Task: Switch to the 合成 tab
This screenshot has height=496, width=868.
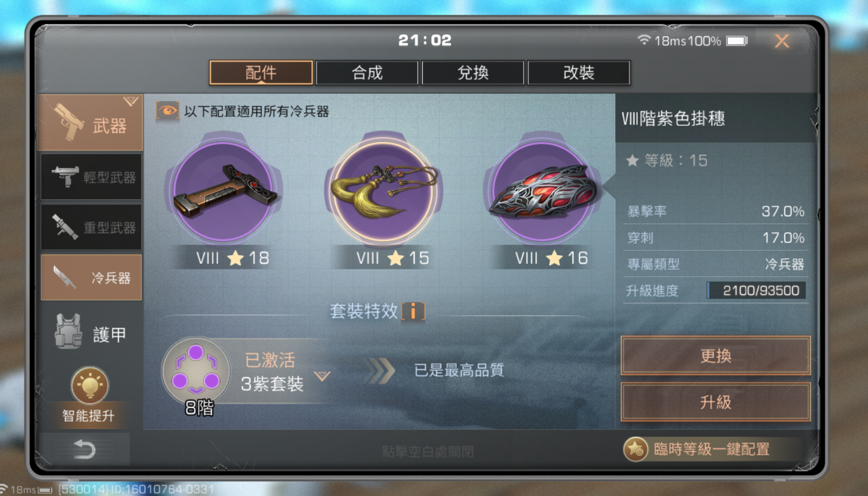Action: click(x=367, y=73)
